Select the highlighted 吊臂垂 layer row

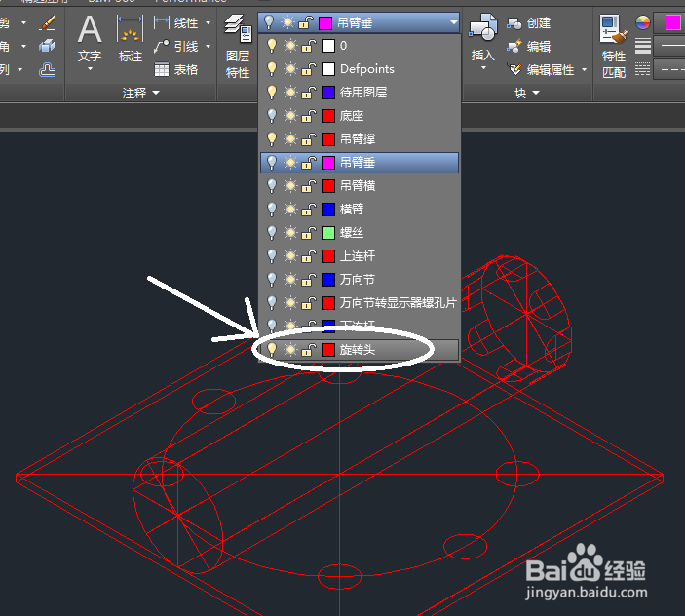[360, 163]
